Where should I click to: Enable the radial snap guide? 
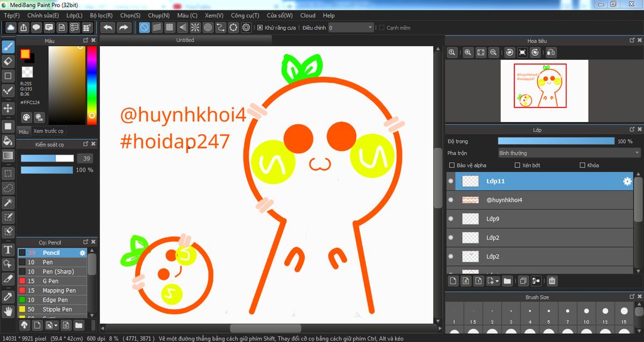click(x=195, y=28)
